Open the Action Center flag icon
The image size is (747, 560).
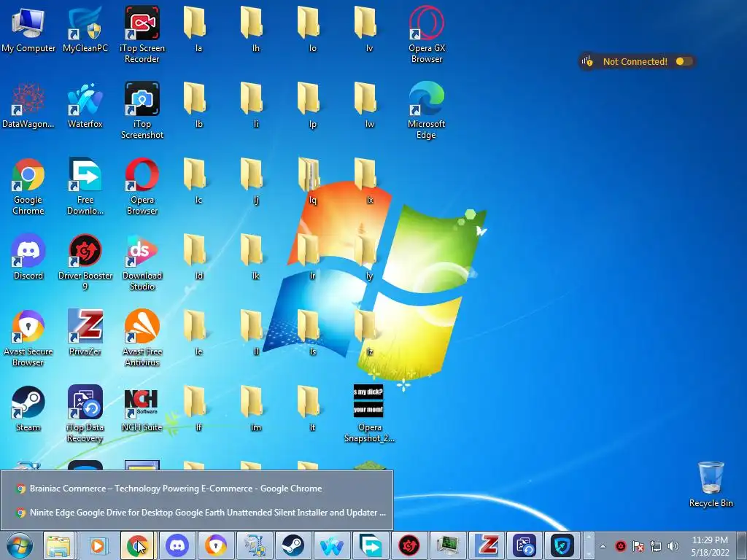pos(638,546)
